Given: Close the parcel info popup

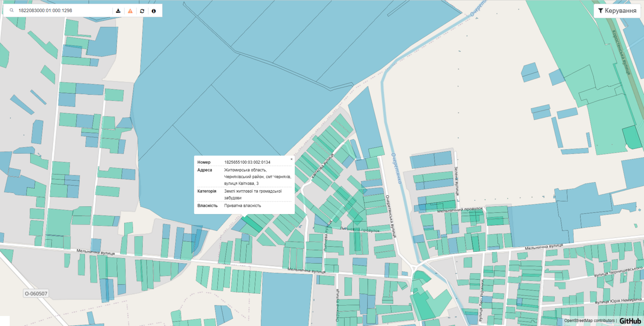Looking at the screenshot, I should (x=291, y=159).
